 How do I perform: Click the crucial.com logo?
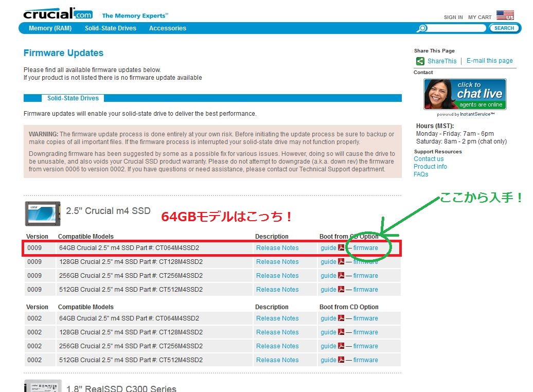58,13
